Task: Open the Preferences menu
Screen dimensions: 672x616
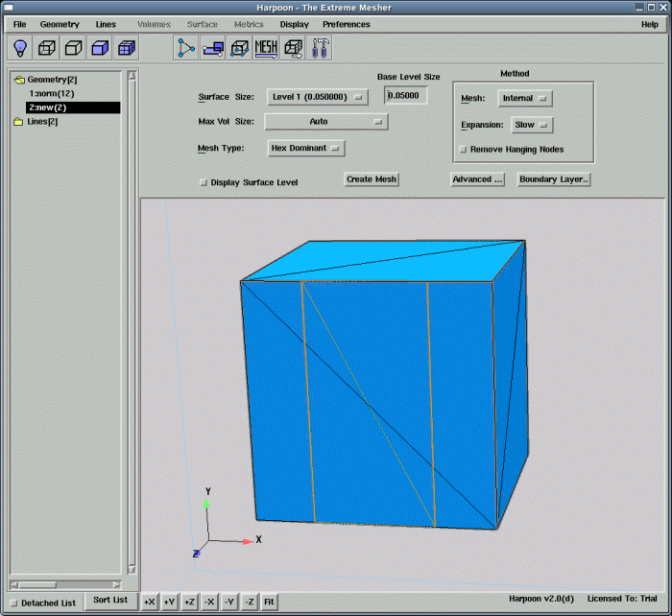Action: coord(347,24)
